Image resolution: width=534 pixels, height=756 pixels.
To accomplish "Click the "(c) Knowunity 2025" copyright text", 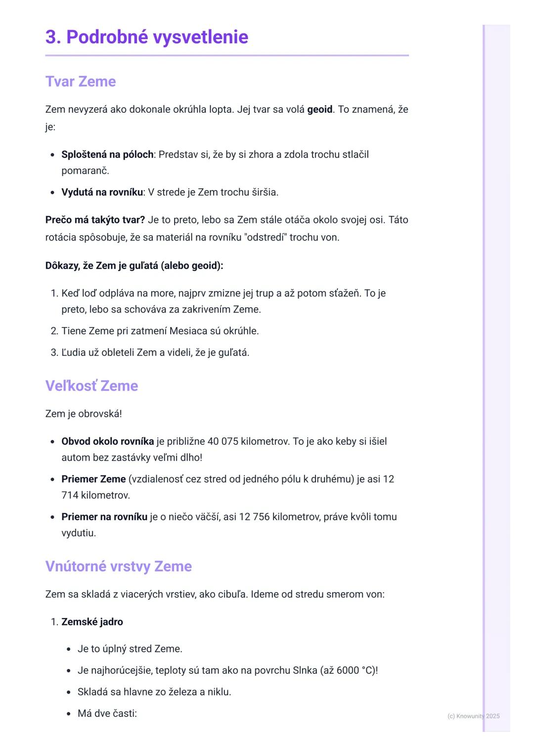I will point(473,716).
